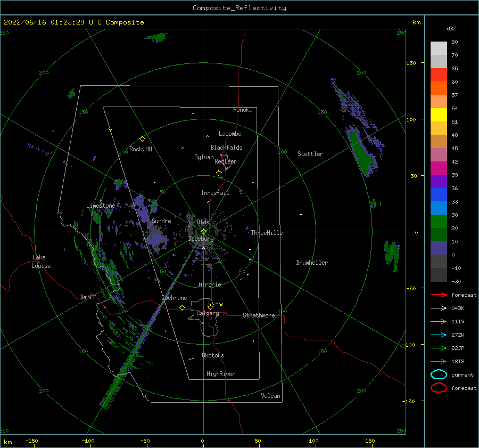This screenshot has width=479, height=448.
Task: Click the km unit label at top right
Action: [416, 22]
